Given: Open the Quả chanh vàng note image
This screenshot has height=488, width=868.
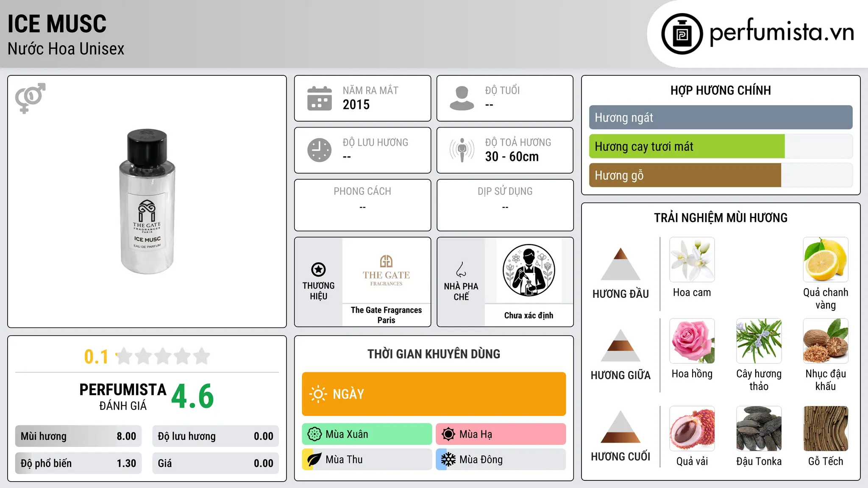Looking at the screenshot, I should (826, 260).
